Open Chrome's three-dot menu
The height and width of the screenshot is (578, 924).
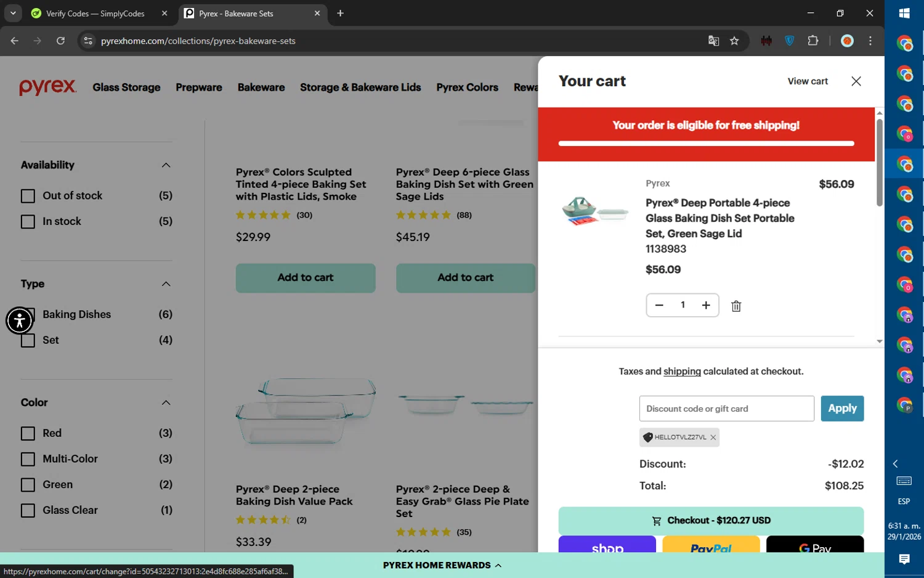coord(870,41)
